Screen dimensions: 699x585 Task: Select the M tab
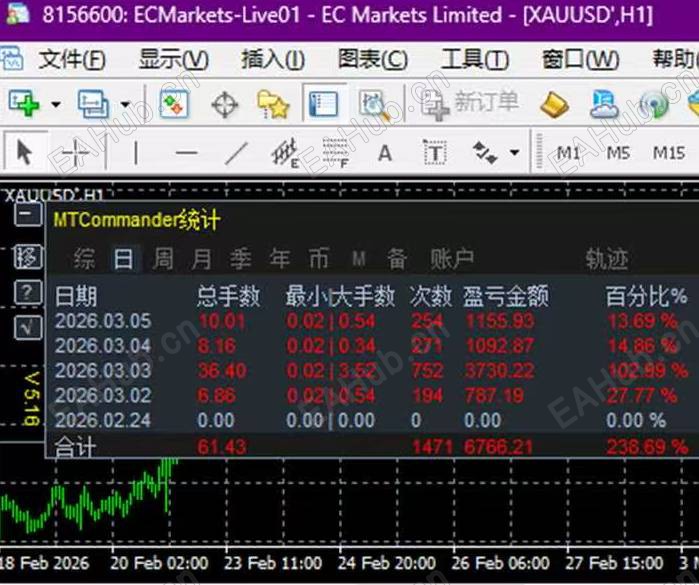tap(359, 259)
